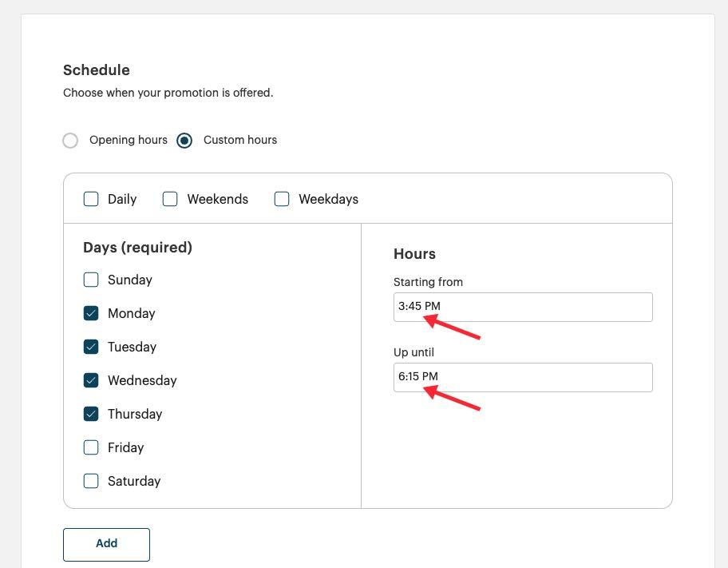
Task: Check the Sunday checkbox
Action: point(91,280)
